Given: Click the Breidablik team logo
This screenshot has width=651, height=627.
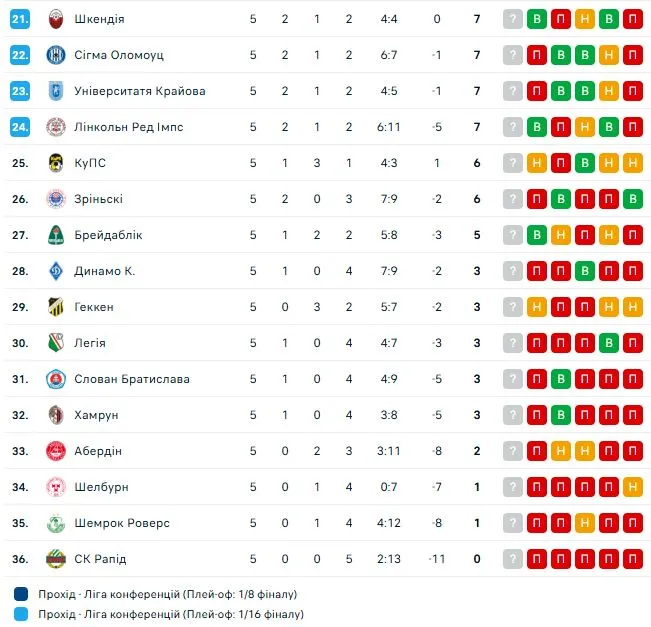Looking at the screenshot, I should point(55,235).
